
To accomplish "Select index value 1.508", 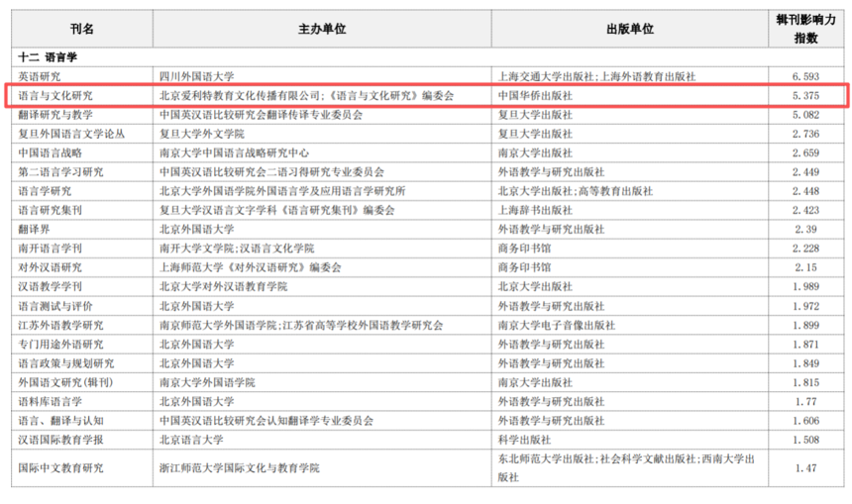I will (805, 440).
